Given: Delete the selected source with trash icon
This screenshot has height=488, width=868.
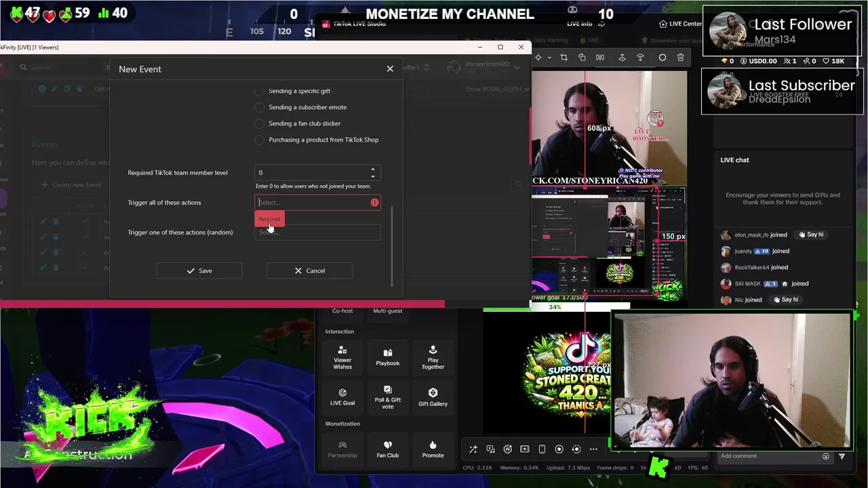Looking at the screenshot, I should click(x=681, y=58).
